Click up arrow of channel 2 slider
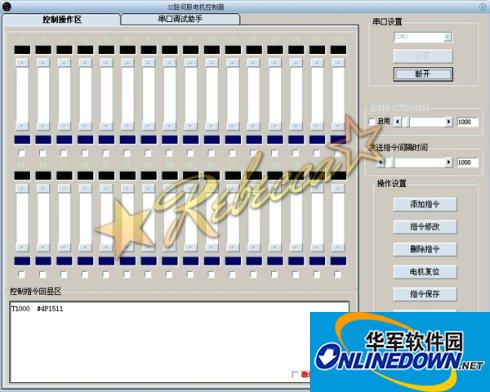 (43, 63)
